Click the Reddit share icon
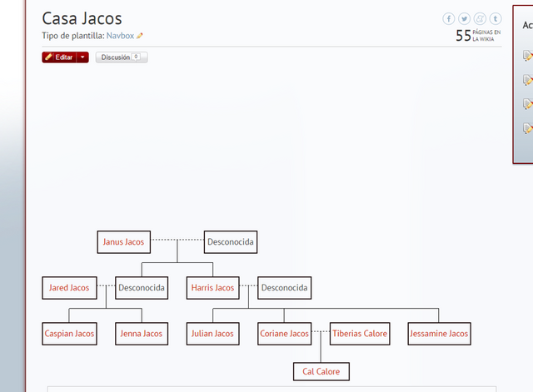Screen dimensions: 533x392 480,18
